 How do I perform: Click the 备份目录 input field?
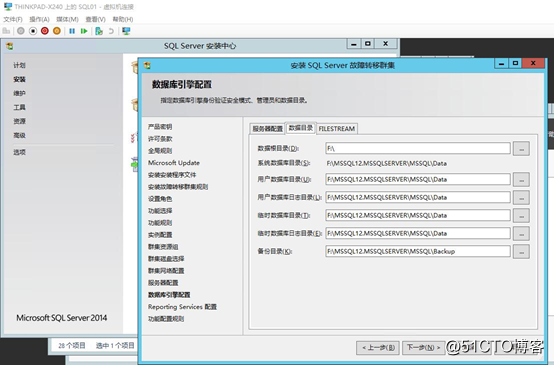coord(418,251)
